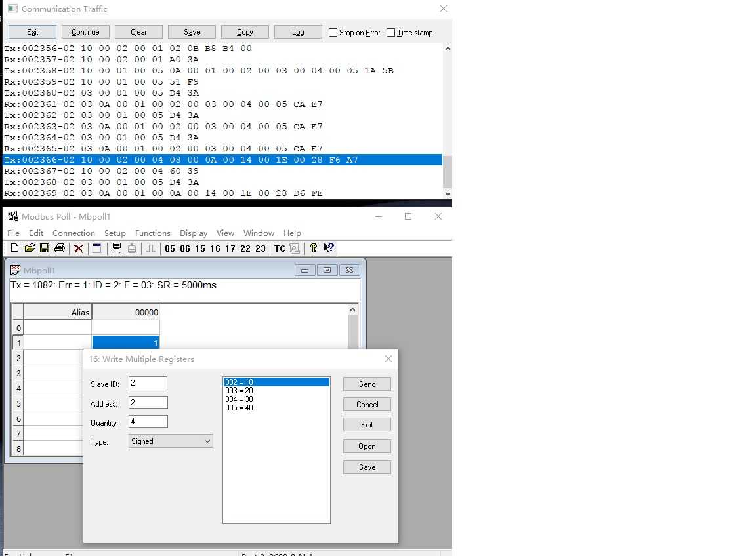Select function 15 write multiple coils
This screenshot has height=556, width=756.
[200, 248]
